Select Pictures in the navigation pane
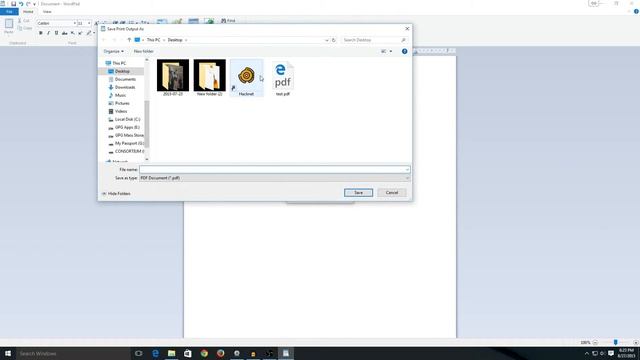The height and width of the screenshot is (360, 640). (122, 103)
